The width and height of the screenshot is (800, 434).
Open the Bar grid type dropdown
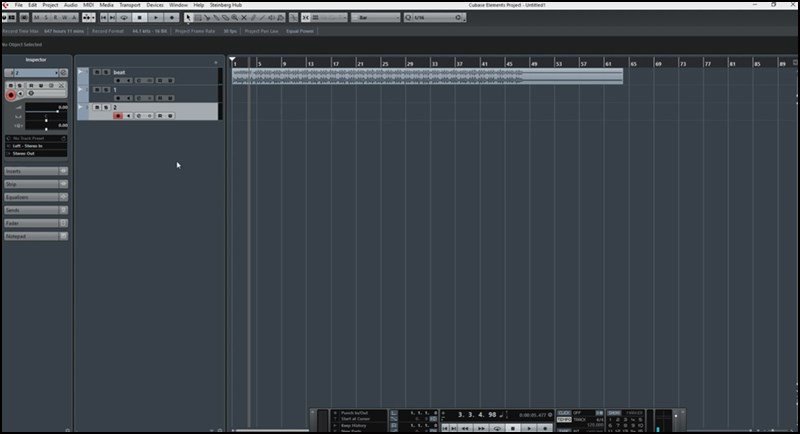pyautogui.click(x=377, y=17)
